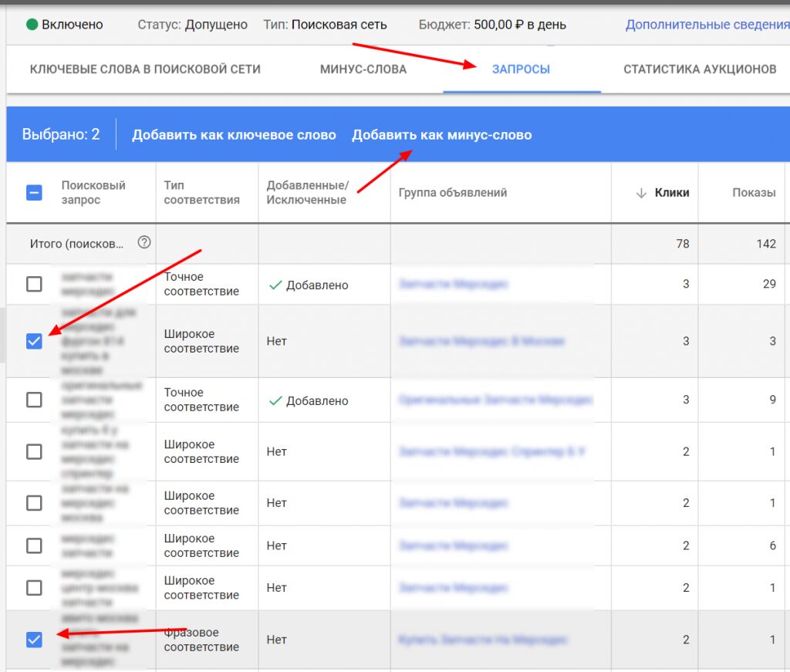Select the checkbox in row with 6 impressions
The height and width of the screenshot is (672, 790).
(34, 545)
